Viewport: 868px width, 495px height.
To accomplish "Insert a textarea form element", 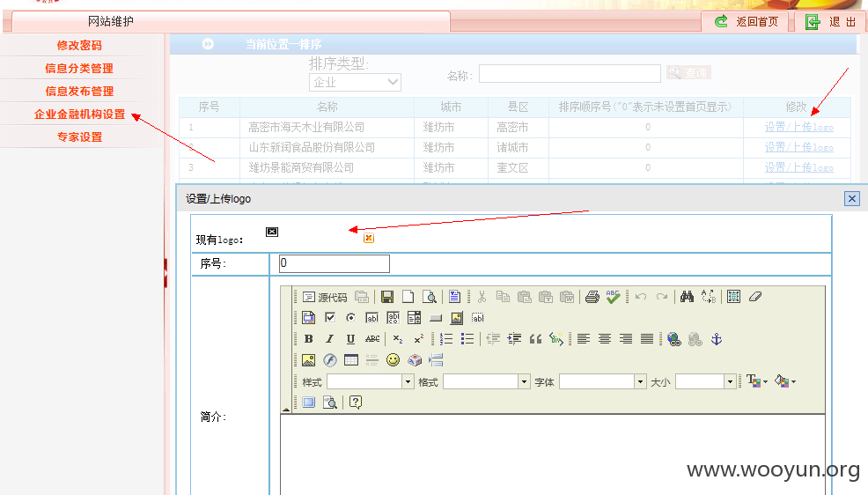I will (x=393, y=318).
